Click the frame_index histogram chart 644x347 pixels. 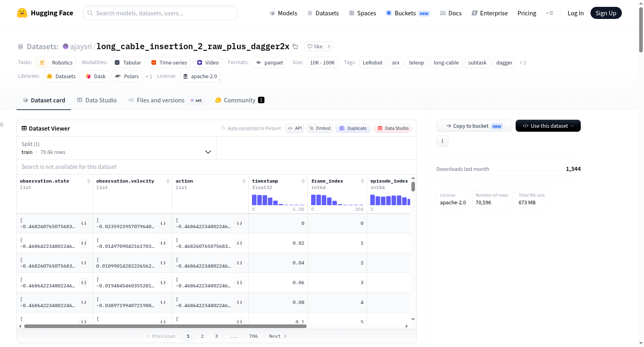click(337, 200)
